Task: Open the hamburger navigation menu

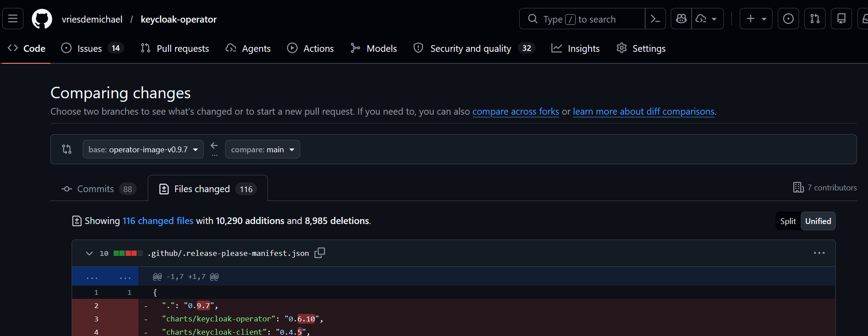Action: (x=13, y=19)
